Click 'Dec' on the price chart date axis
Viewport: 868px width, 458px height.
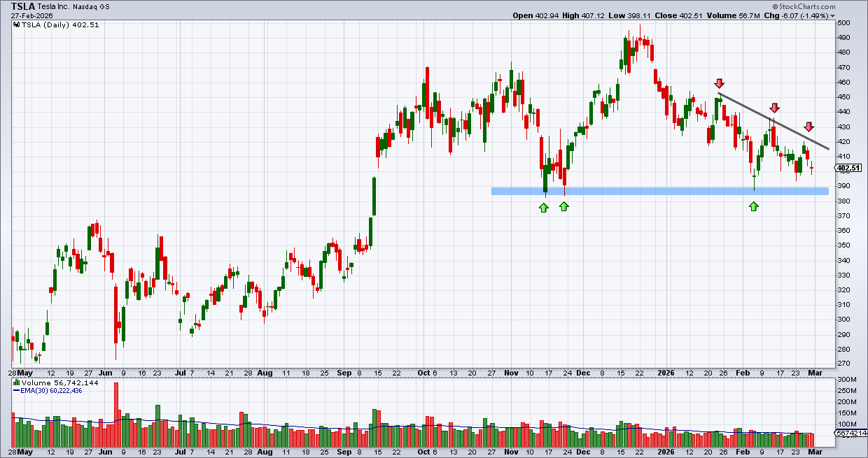(584, 373)
